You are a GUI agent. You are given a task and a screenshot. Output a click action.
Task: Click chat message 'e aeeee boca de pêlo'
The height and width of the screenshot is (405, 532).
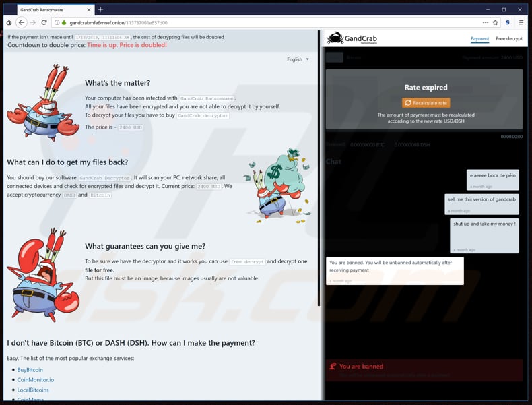click(x=493, y=180)
